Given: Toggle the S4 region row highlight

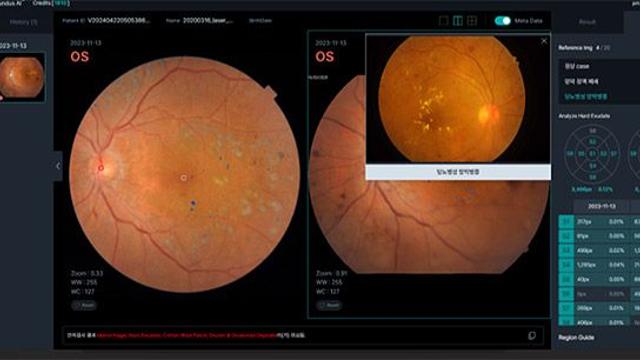Looking at the screenshot, I should pos(566,265).
